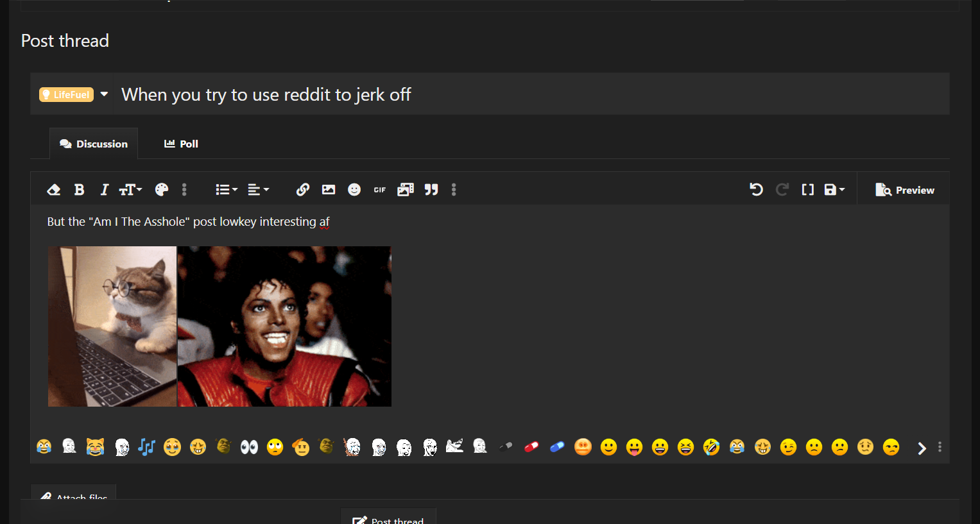980x524 pixels.
Task: Open the text alignment dropdown
Action: pos(259,190)
